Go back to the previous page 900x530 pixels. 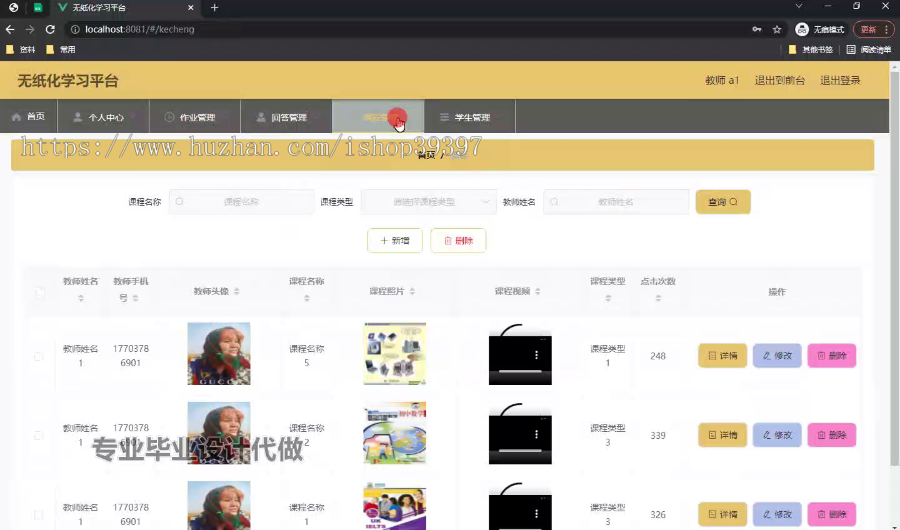pos(10,29)
